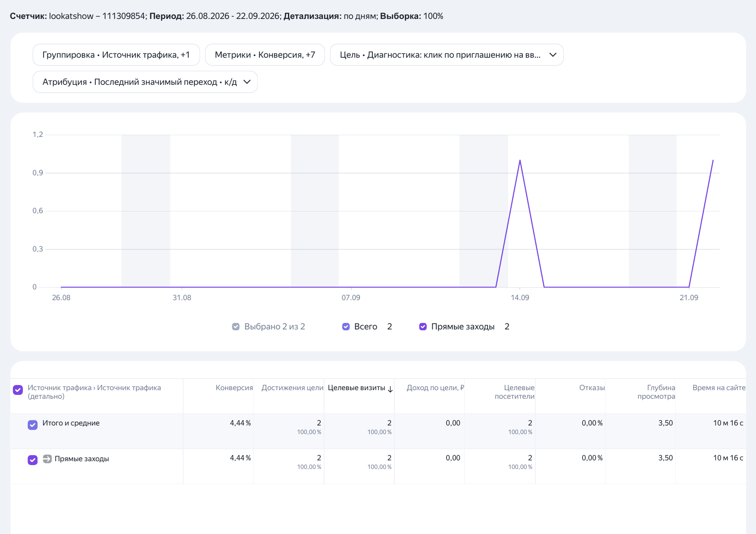Screen dimensions: 756x534
Task: Sort table by Достижения цели column
Action: (x=292, y=388)
